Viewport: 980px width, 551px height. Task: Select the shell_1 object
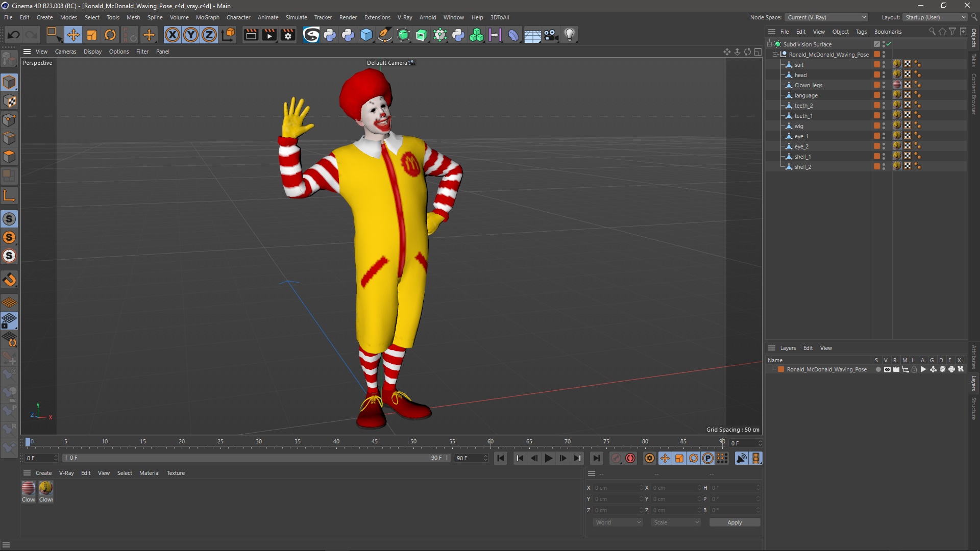coord(802,157)
